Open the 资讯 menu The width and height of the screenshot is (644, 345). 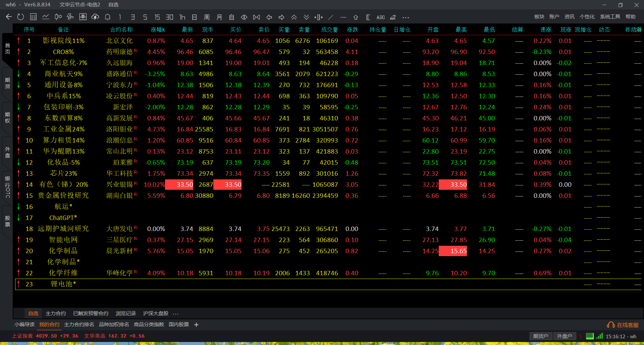tap(569, 17)
